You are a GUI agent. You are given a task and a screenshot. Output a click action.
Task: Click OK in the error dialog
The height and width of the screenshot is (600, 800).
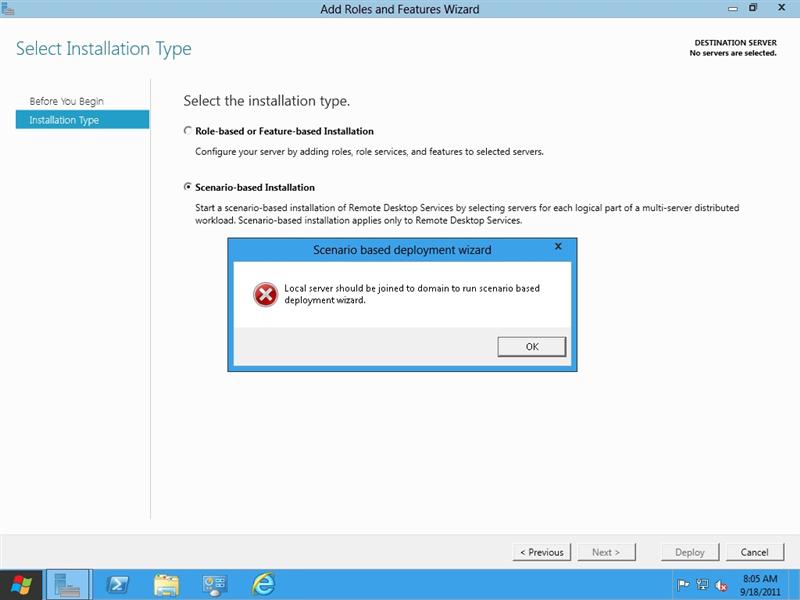pos(531,346)
